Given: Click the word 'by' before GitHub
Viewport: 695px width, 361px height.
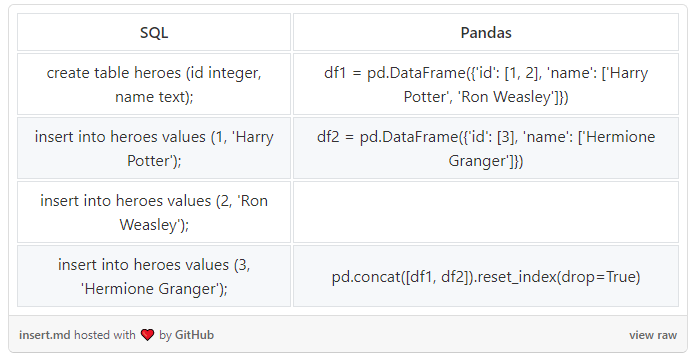Looking at the screenshot, I should point(165,335).
